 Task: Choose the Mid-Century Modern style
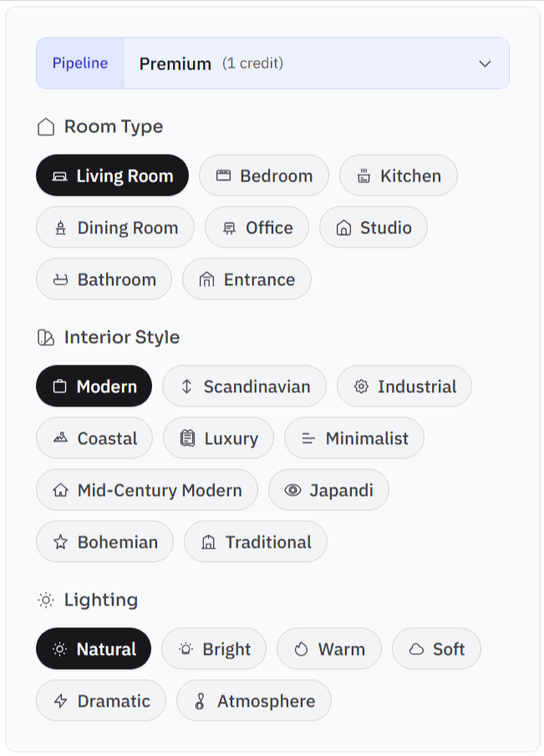146,490
